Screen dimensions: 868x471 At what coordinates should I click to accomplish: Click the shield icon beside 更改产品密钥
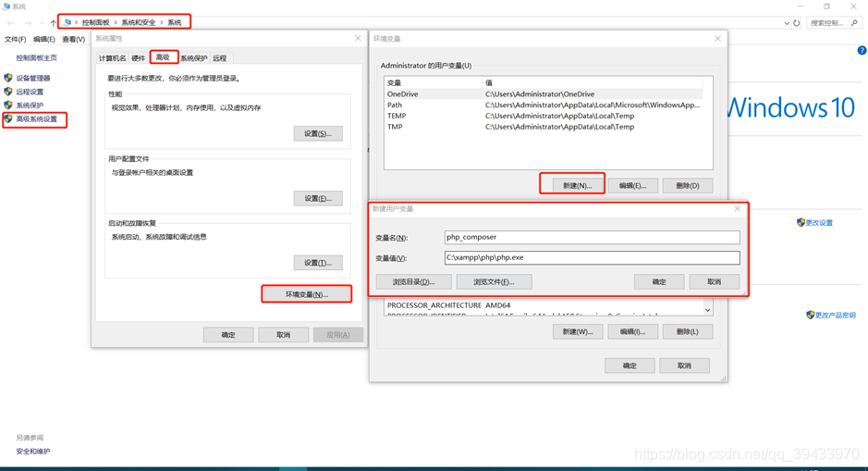pos(811,315)
